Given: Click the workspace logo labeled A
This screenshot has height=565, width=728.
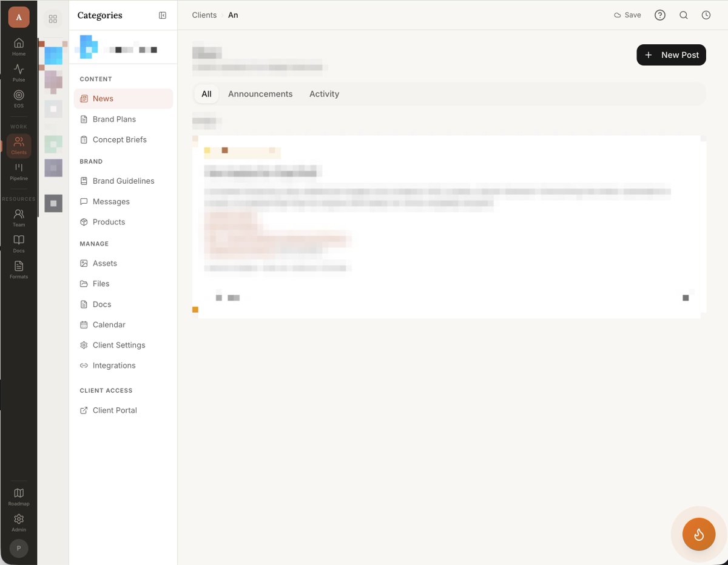Looking at the screenshot, I should coord(19,17).
